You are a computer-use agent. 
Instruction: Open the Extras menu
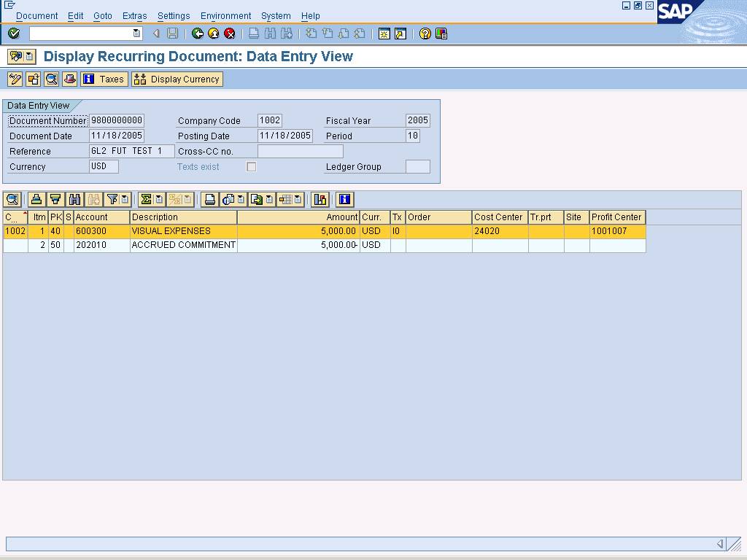click(134, 16)
